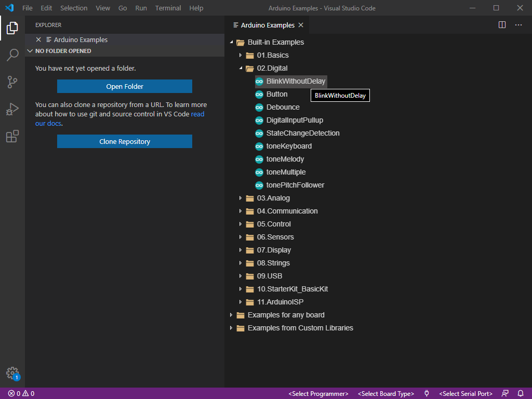Open the Go menu
This screenshot has height=399, width=532.
pos(123,8)
